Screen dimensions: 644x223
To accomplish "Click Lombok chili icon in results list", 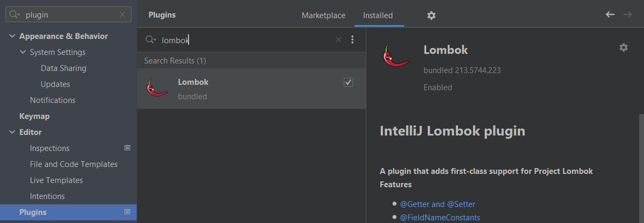I will coord(157,88).
